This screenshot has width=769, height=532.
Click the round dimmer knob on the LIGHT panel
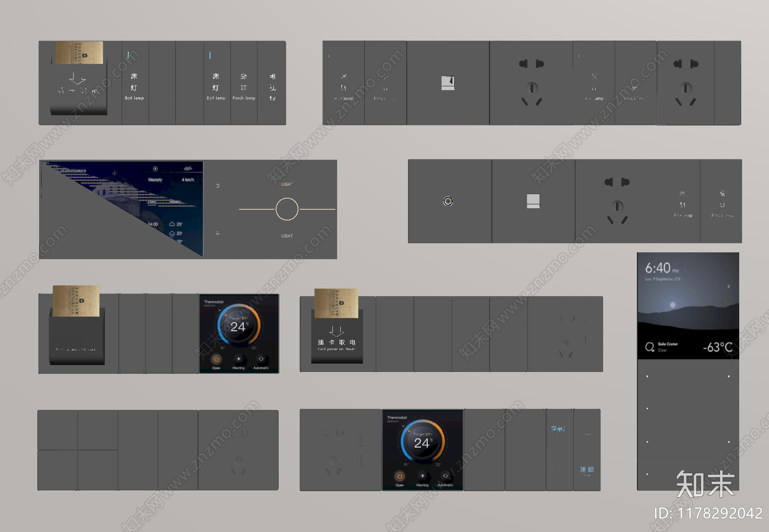coord(287,210)
